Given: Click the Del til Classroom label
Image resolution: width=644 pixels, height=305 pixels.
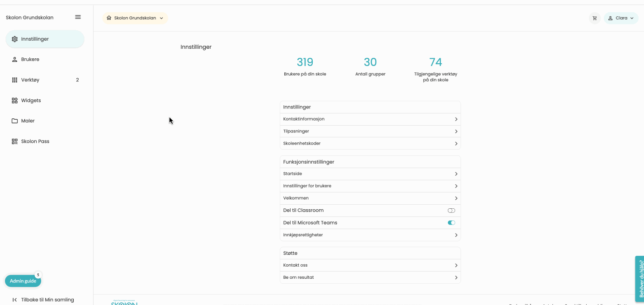Looking at the screenshot, I should (x=303, y=211).
